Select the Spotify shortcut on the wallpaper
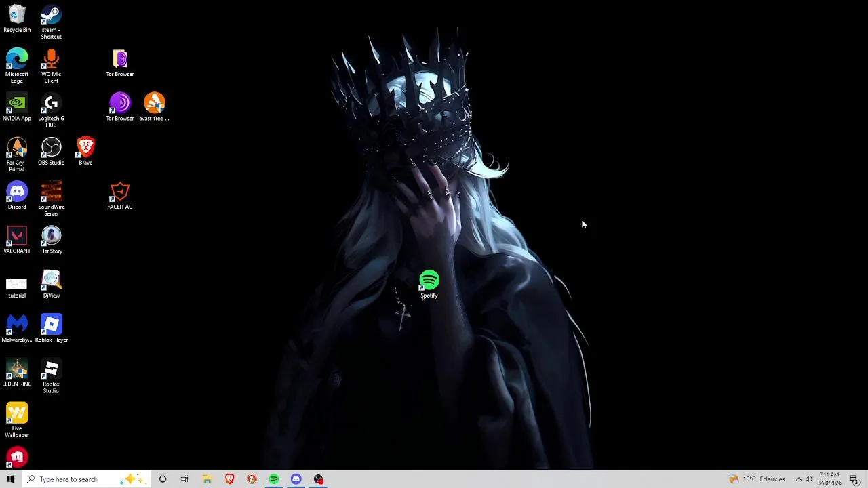The image size is (868, 488). [x=429, y=284]
